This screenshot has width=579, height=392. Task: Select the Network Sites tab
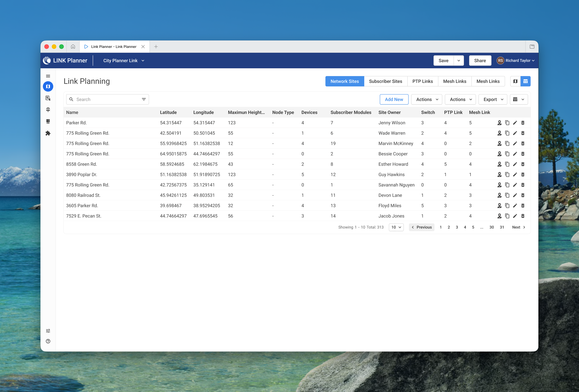pyautogui.click(x=345, y=81)
